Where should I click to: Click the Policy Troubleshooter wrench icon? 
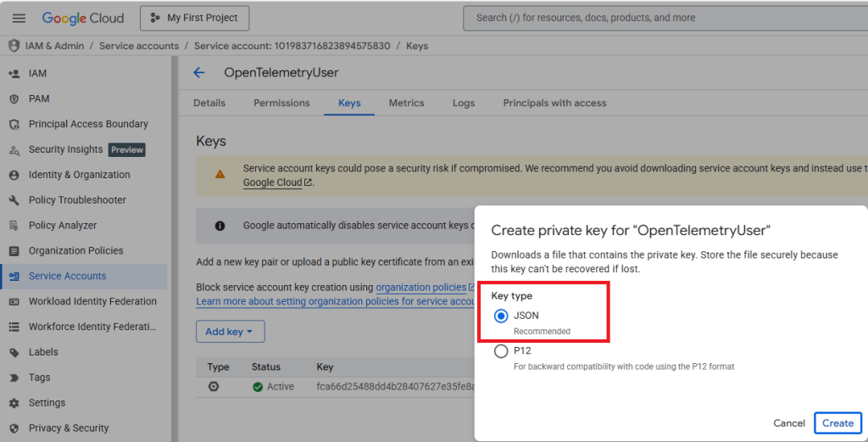click(14, 200)
